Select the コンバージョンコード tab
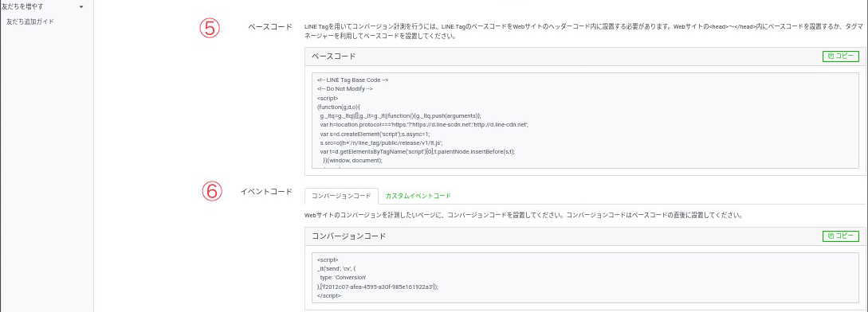The image size is (868, 312). pos(341,196)
